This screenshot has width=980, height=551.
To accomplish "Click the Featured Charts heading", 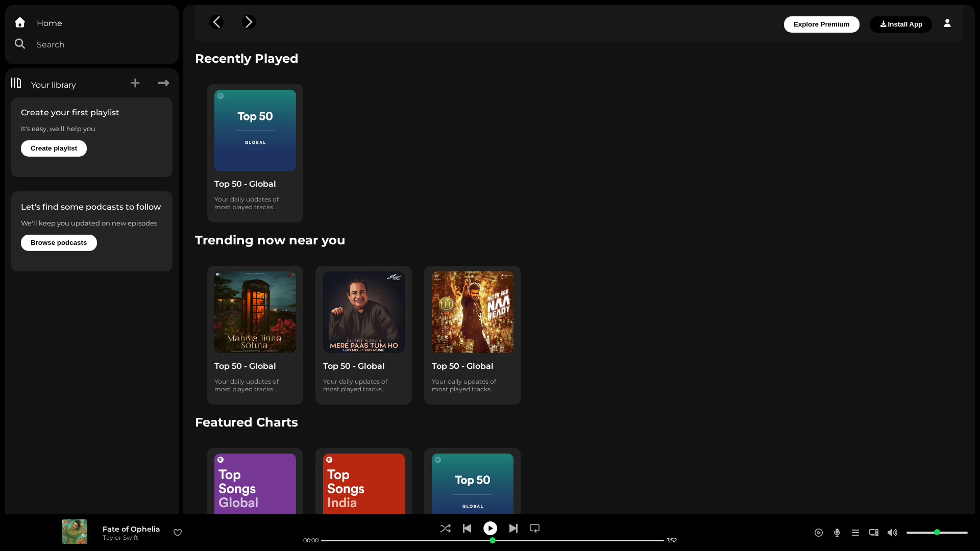I will coord(247,422).
